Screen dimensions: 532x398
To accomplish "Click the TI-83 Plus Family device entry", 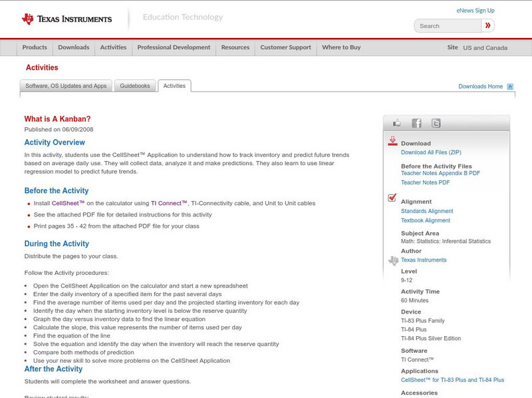I will point(423,321).
